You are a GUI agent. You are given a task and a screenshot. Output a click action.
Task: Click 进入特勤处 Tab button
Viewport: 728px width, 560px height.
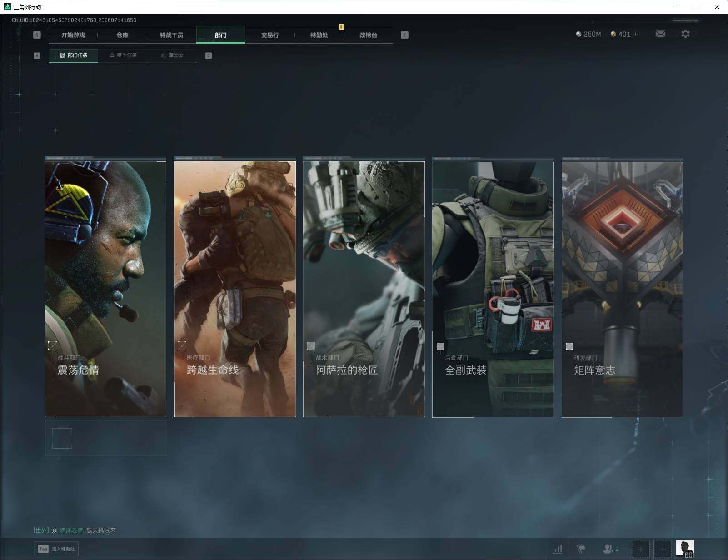(x=56, y=549)
